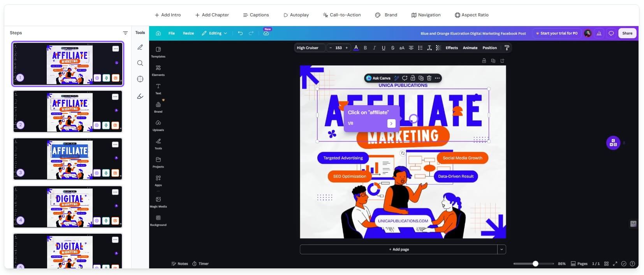
Task: Toggle bold formatting
Action: (x=365, y=48)
